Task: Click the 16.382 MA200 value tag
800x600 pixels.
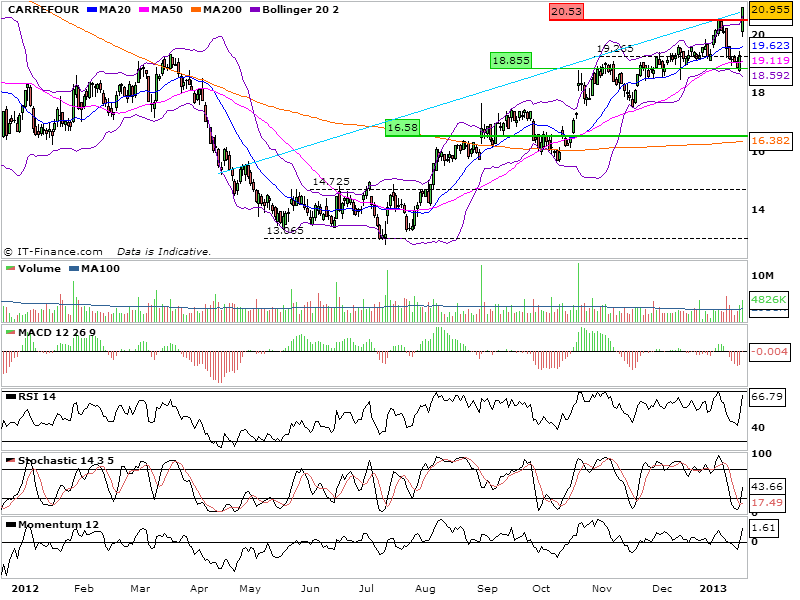Action: [770, 140]
